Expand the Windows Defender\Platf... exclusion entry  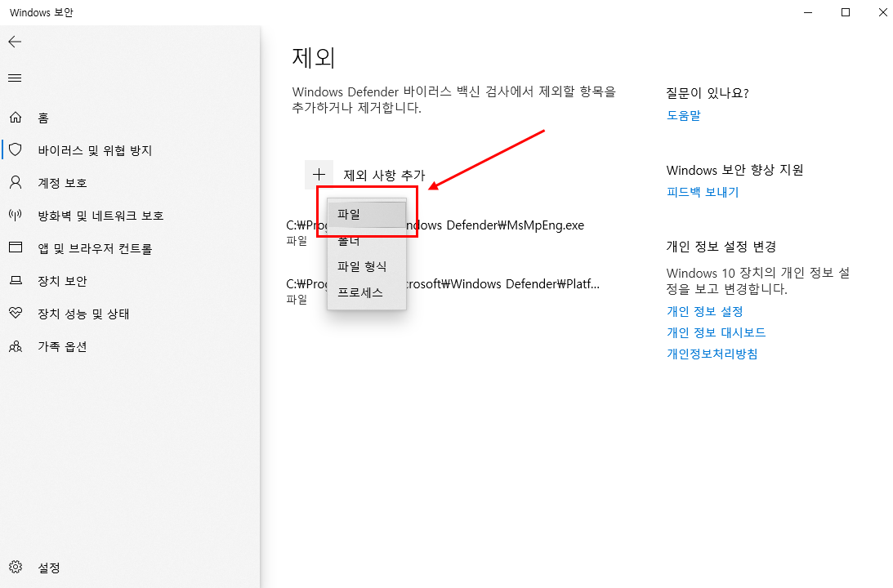[x=443, y=290]
